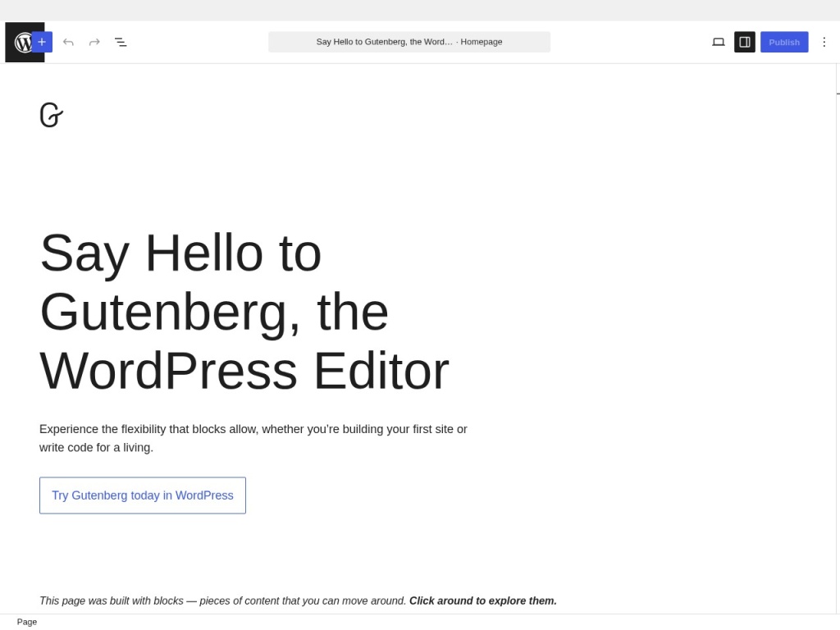Select the 'This page was built with blocks' paragraph
The image size is (840, 630).
point(298,600)
